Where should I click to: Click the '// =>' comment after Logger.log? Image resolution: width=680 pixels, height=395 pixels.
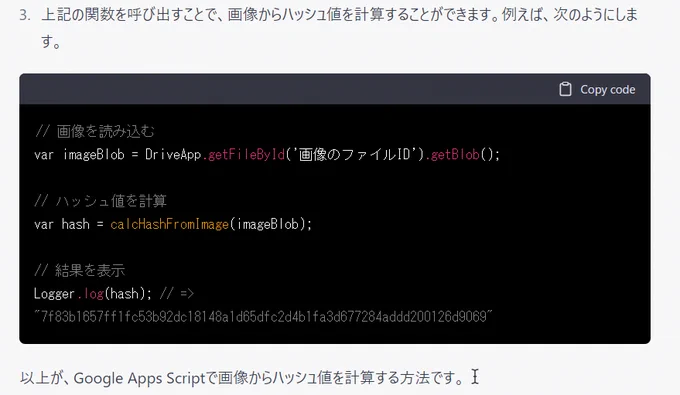tap(177, 294)
